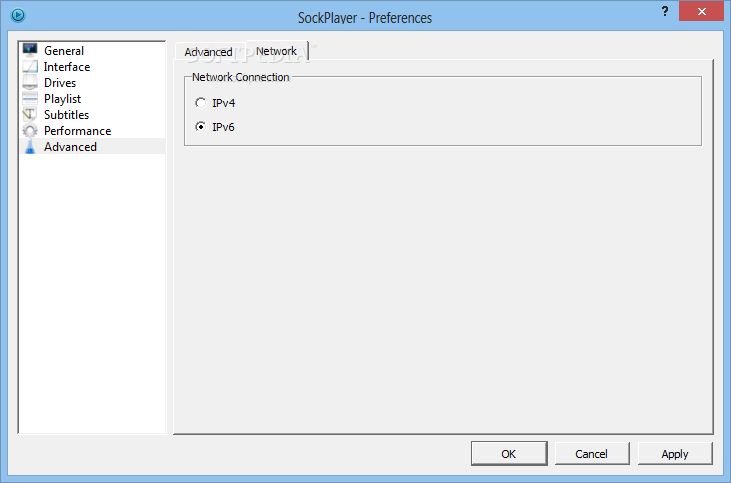731x483 pixels.
Task: Click the Advanced flask icon
Action: pos(30,147)
